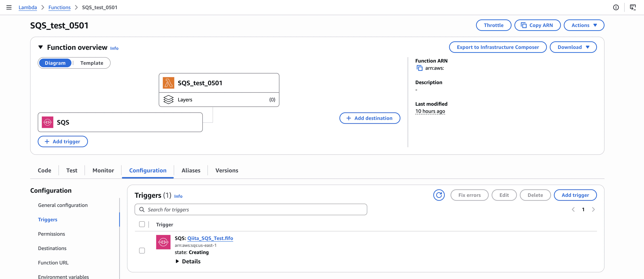This screenshot has height=279, width=644.
Task: Select all triggers checkbox
Action: coord(142,224)
